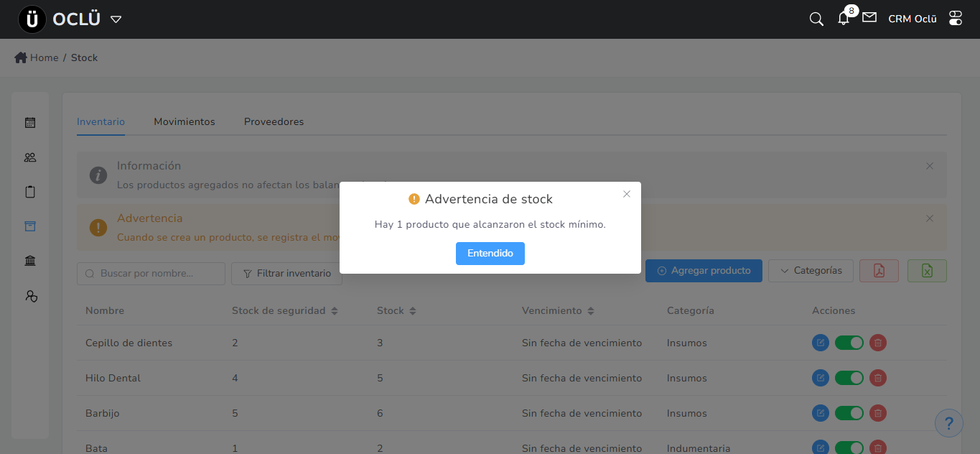Open the search magnifier in top bar
This screenshot has width=980, height=454.
[816, 19]
